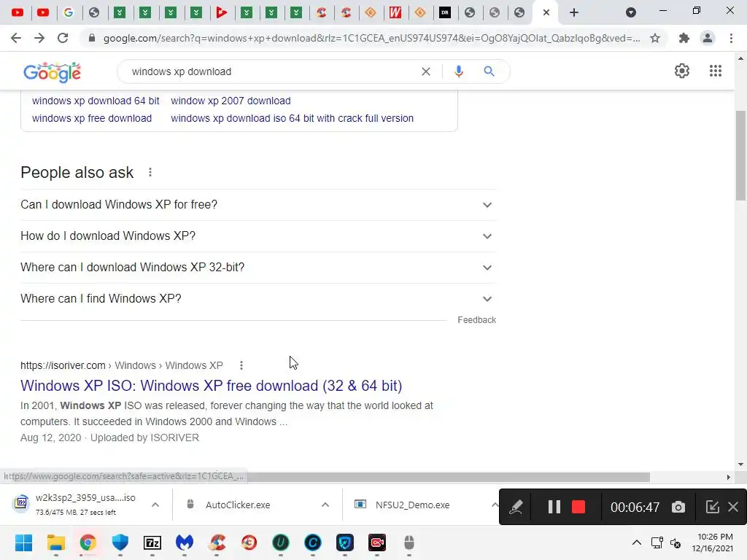Go back to the previous page
Image resolution: width=747 pixels, height=560 pixels.
coord(16,38)
